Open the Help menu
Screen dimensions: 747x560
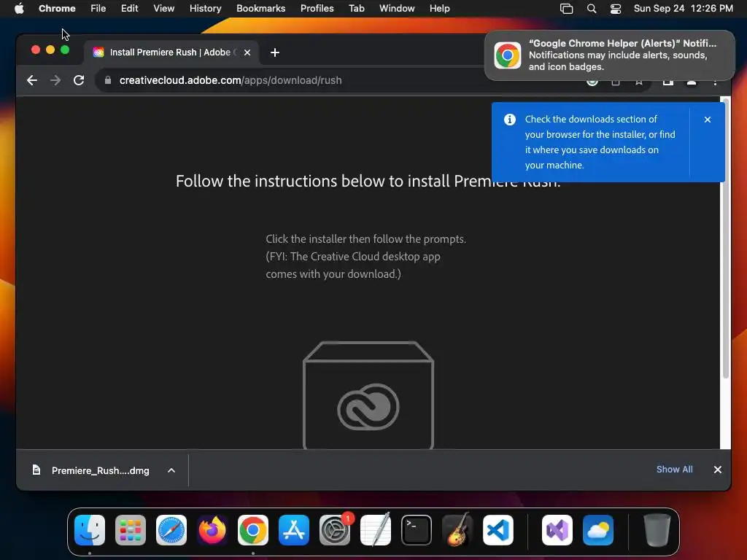[x=439, y=9]
